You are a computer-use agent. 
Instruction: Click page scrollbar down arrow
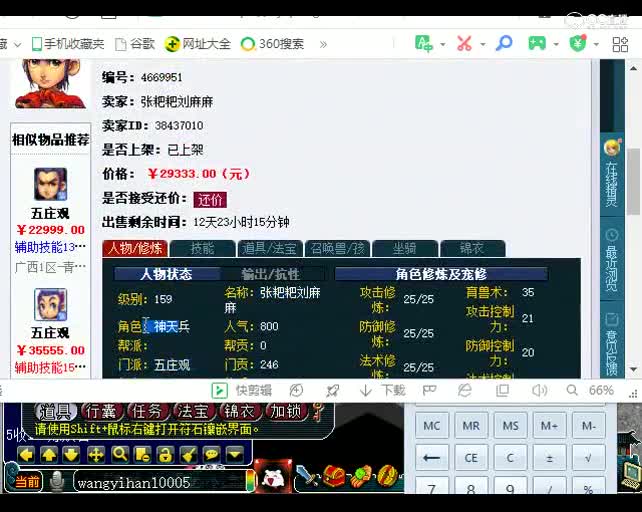[633, 369]
